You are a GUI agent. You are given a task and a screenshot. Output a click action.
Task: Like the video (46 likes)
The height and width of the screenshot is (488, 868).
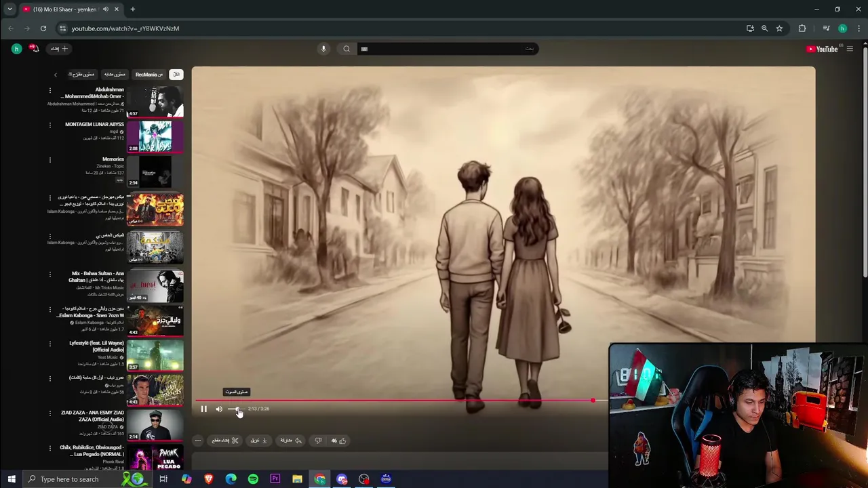coord(338,441)
